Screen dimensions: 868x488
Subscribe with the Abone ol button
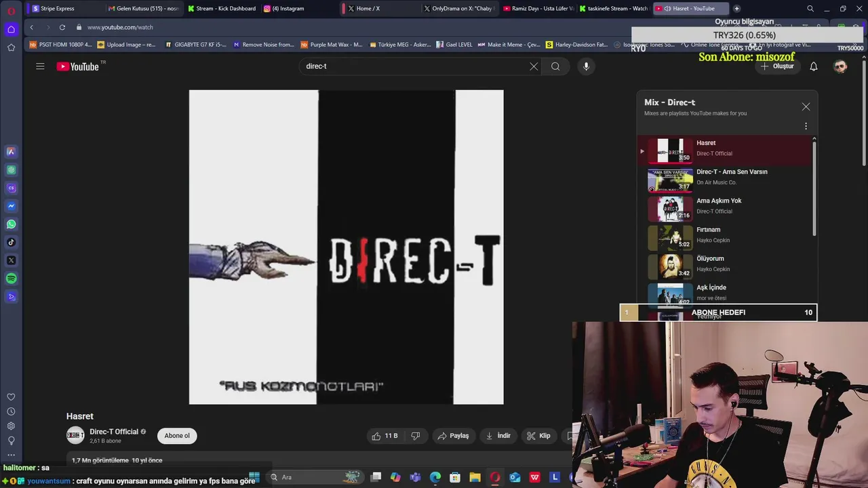click(x=177, y=436)
